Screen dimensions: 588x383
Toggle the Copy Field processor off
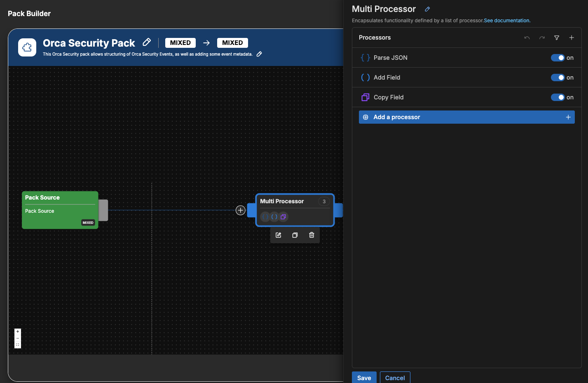tap(558, 97)
